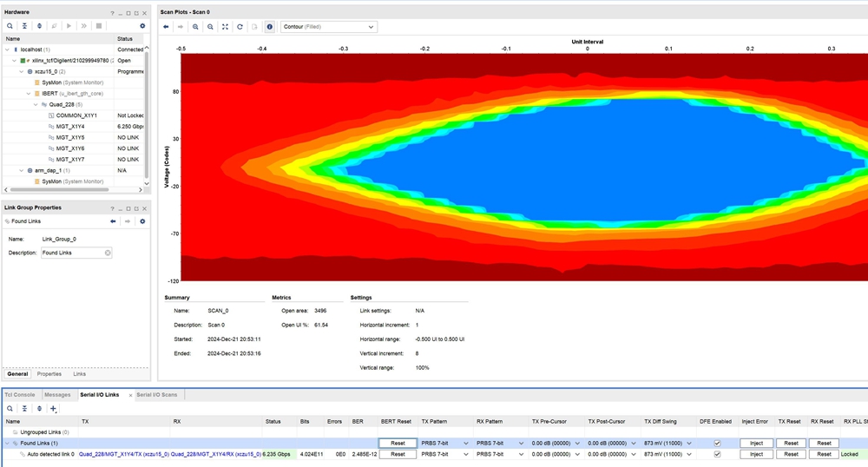Click zoom fit icon in Scan Plots toolbar
This screenshot has width=868, height=467.
click(x=225, y=27)
